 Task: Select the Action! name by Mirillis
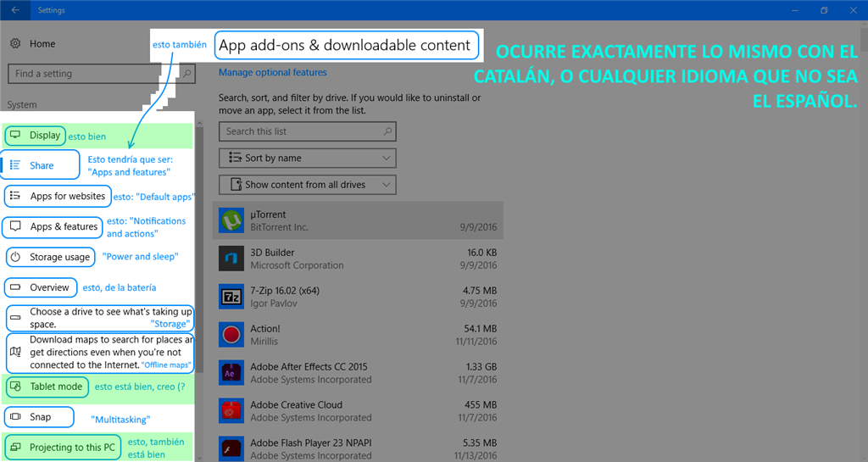265,329
